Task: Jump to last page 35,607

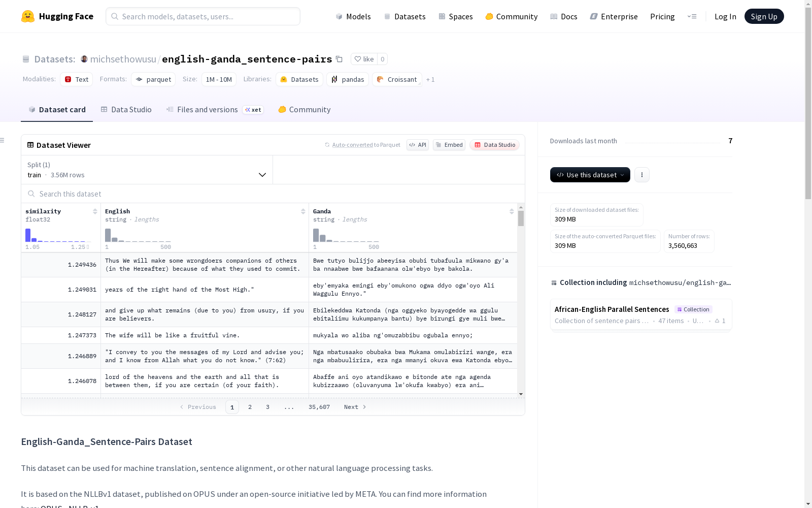Action: point(319,407)
